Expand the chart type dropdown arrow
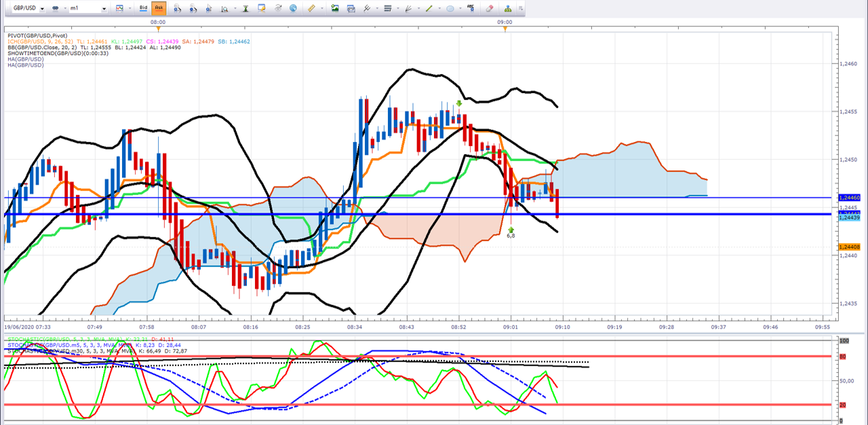Viewport: 868px width, 425px height. pos(130,9)
